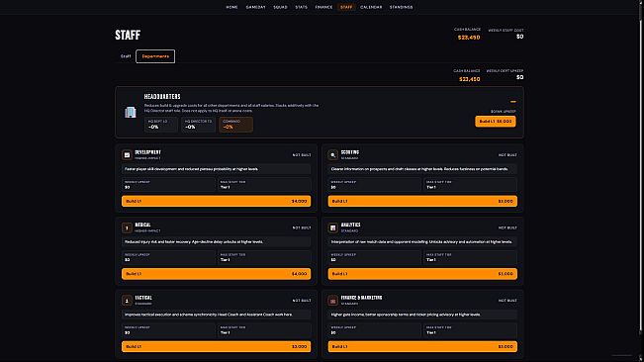644x362 pixels.
Task: Click the Medical department icon
Action: click(127, 227)
